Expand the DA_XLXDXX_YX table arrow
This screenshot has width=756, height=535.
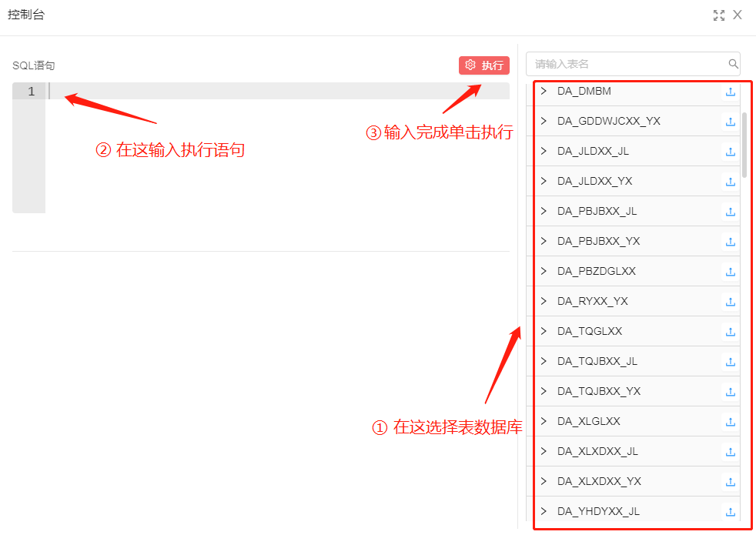pos(544,481)
